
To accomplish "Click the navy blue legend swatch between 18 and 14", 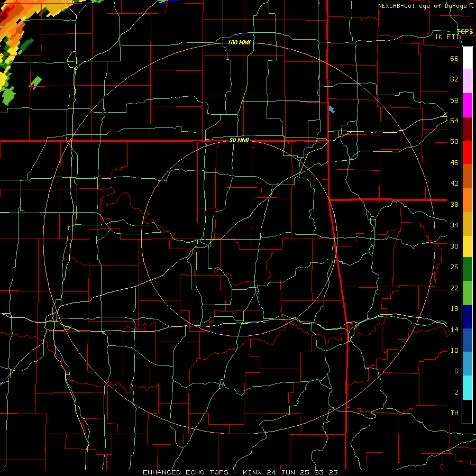I will pyautogui.click(x=467, y=317).
